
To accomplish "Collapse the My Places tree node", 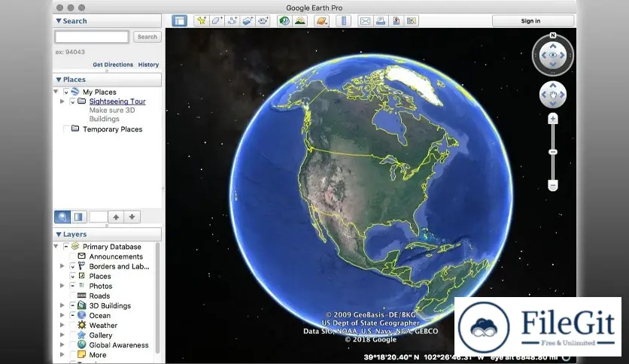I will [x=56, y=92].
